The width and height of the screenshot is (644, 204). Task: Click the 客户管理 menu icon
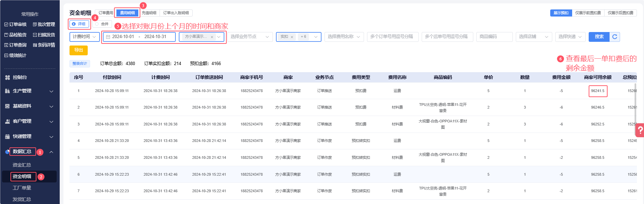pos(7,121)
